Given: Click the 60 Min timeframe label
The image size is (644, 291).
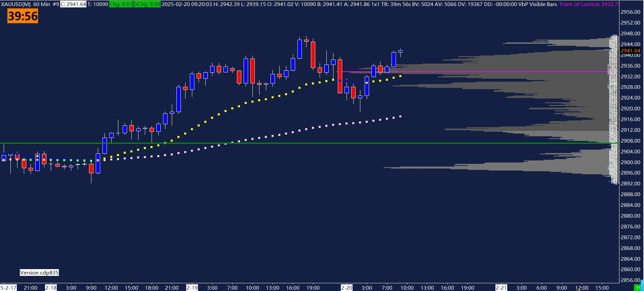Looking at the screenshot, I should pos(42,4).
